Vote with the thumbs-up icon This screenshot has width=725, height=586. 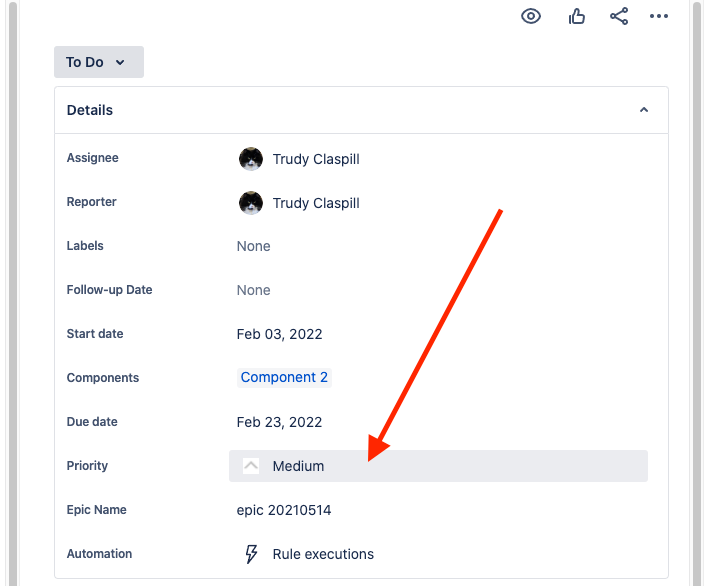[x=577, y=17]
